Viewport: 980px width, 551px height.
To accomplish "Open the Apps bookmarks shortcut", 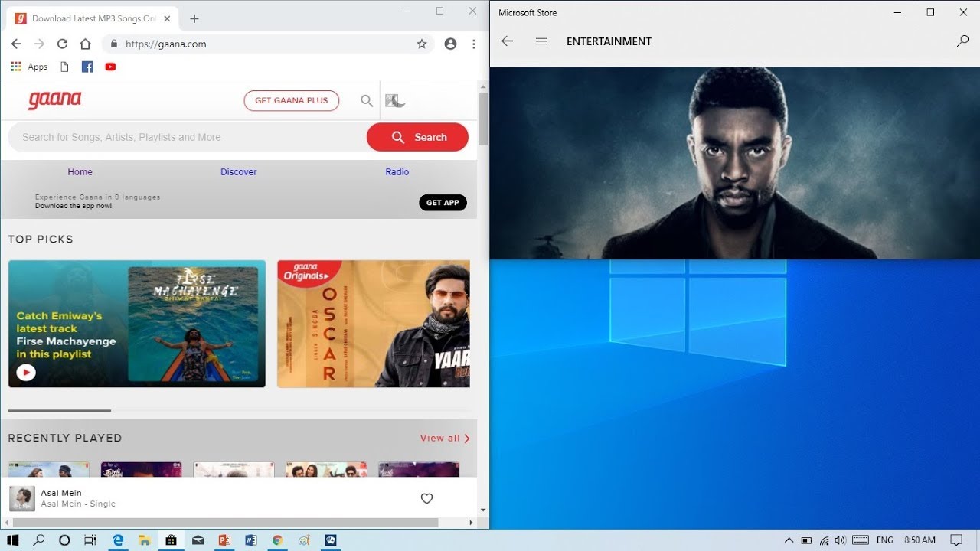I will click(x=29, y=67).
